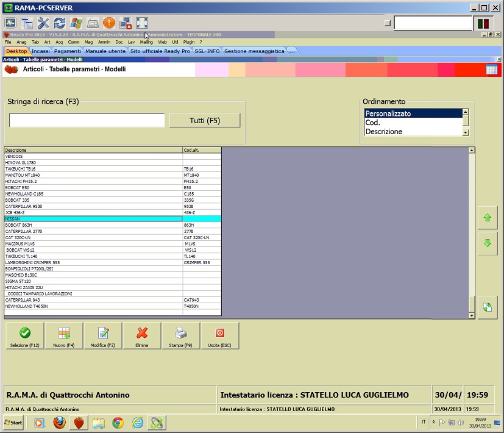Select Cod. in Ordinamento list
Viewport: 504px width, 433px height.
pyautogui.click(x=413, y=123)
